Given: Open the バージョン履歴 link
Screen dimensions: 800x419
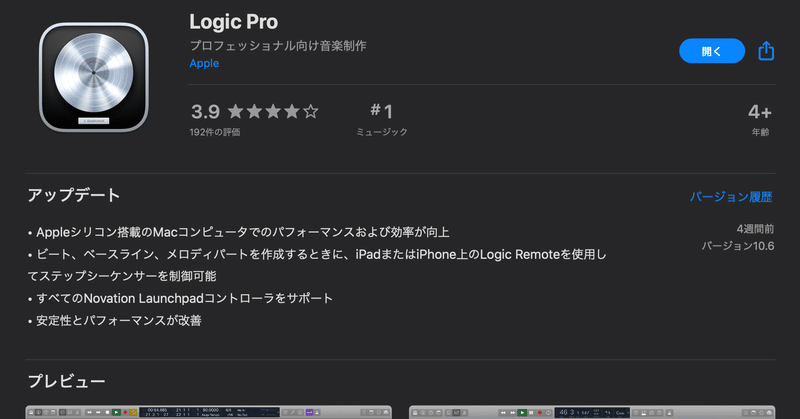Looking at the screenshot, I should click(731, 196).
